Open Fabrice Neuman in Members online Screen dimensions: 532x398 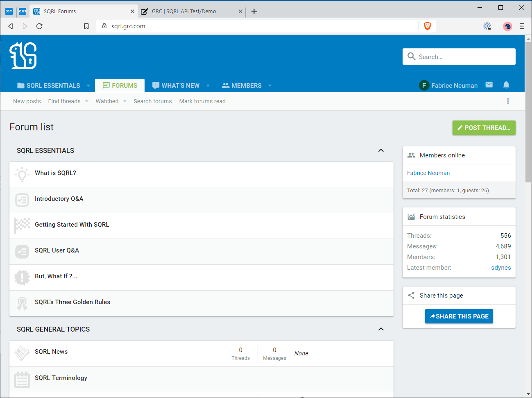coord(428,173)
